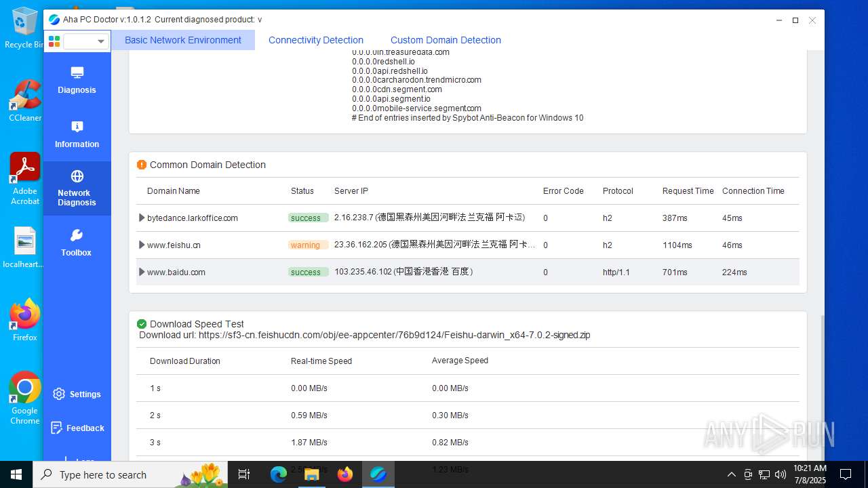Open the Toolbox sidebar section
Image resolution: width=868 pixels, height=488 pixels.
point(77,243)
